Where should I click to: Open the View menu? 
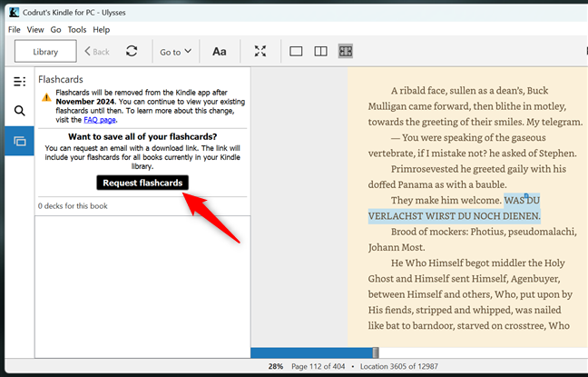[35, 30]
